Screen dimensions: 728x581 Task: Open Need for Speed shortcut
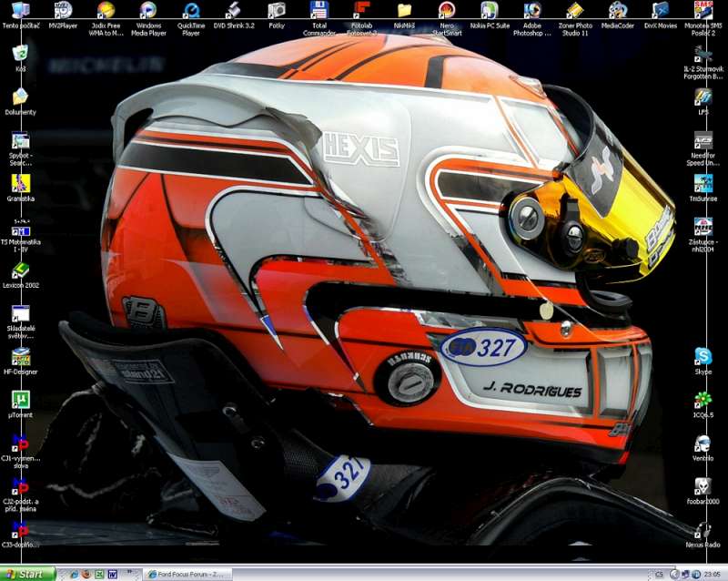703,140
